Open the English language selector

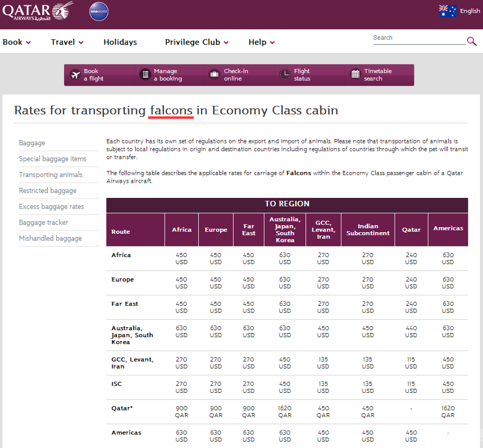coord(470,11)
